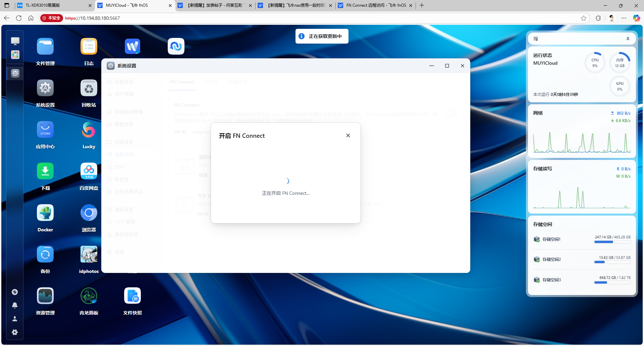The height and width of the screenshot is (346, 644).
Task: Open the 应用中心 app store icon
Action: (45, 129)
